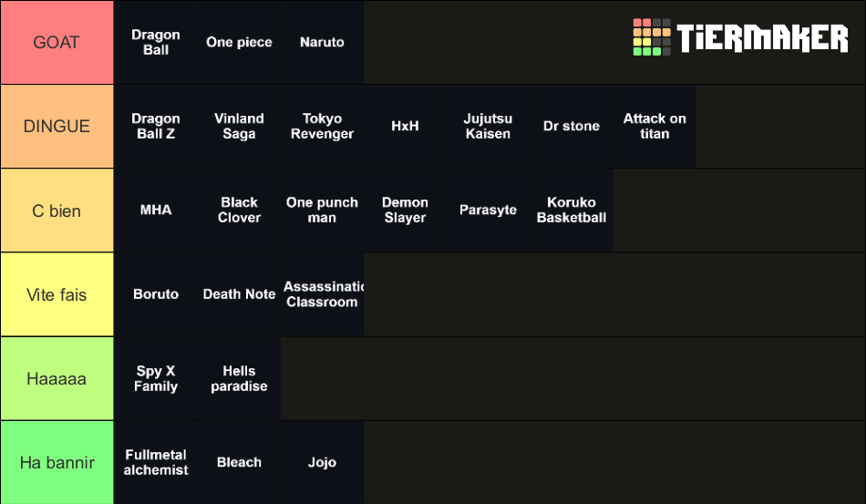Click the Attack on titan tile

pyautogui.click(x=655, y=127)
